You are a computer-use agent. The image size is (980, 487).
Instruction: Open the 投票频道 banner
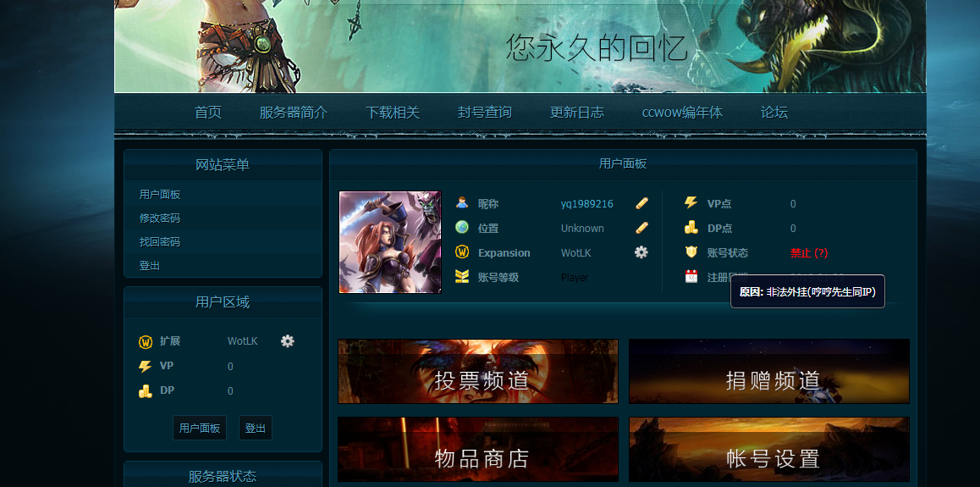(478, 372)
